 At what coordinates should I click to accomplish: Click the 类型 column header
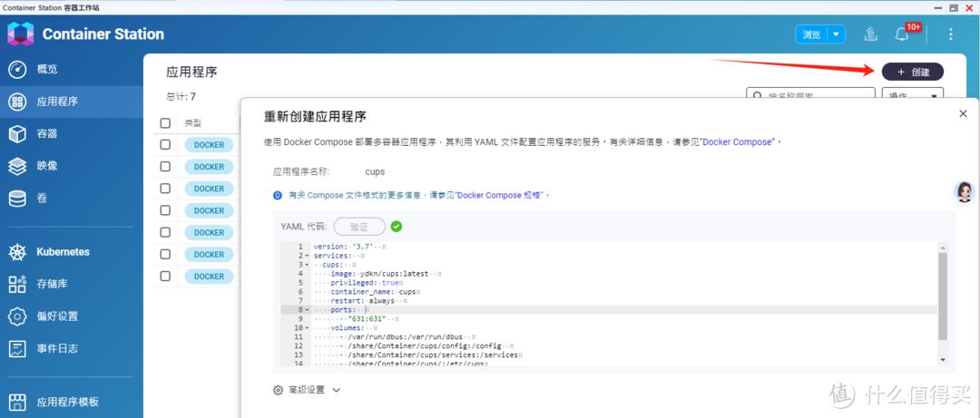coord(193,123)
